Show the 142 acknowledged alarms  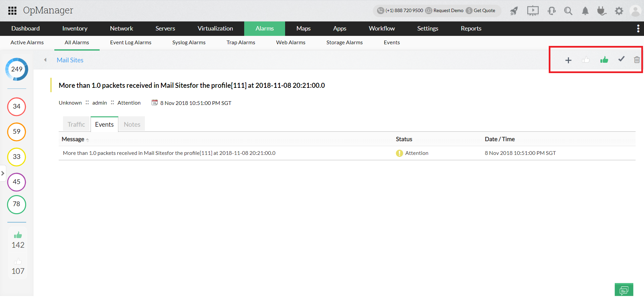(18, 240)
